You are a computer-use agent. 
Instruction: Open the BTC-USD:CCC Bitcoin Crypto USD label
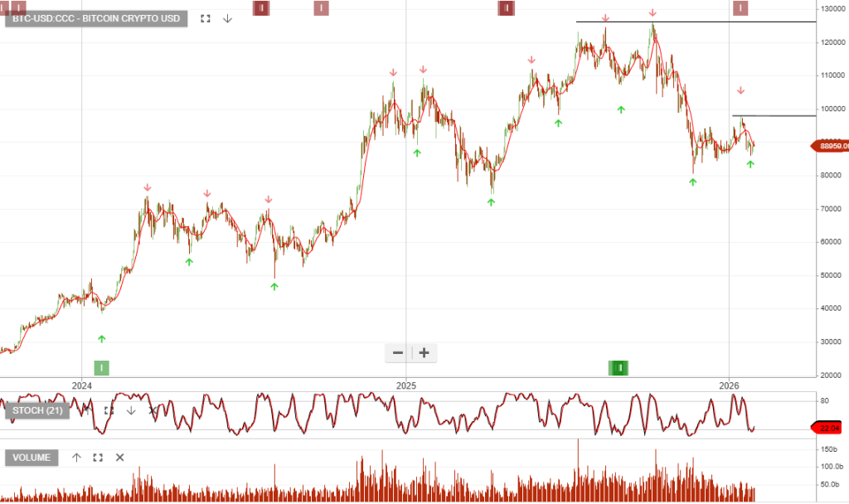click(x=96, y=17)
